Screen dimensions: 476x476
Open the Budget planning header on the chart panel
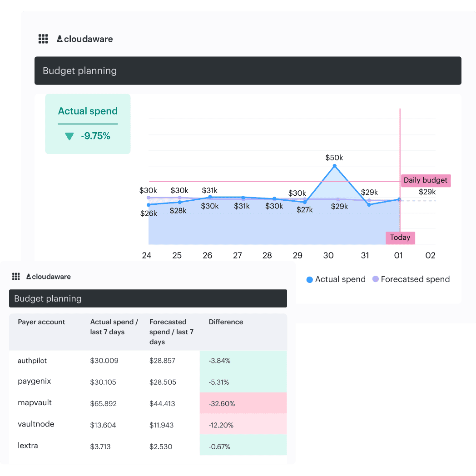click(80, 71)
